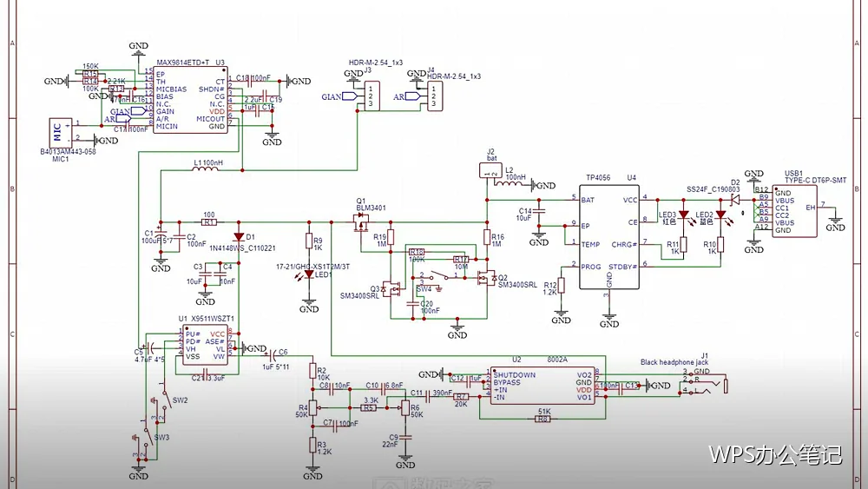Click the R11 1K resistor

pyautogui.click(x=684, y=244)
